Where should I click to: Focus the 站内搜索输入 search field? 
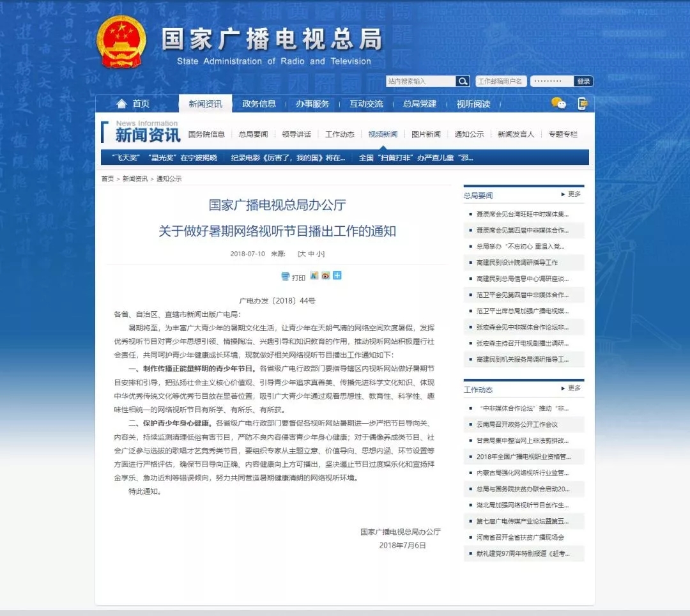(420, 81)
